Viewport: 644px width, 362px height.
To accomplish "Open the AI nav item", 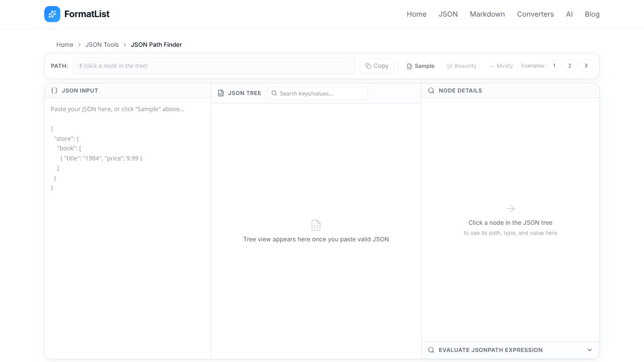I will (570, 14).
